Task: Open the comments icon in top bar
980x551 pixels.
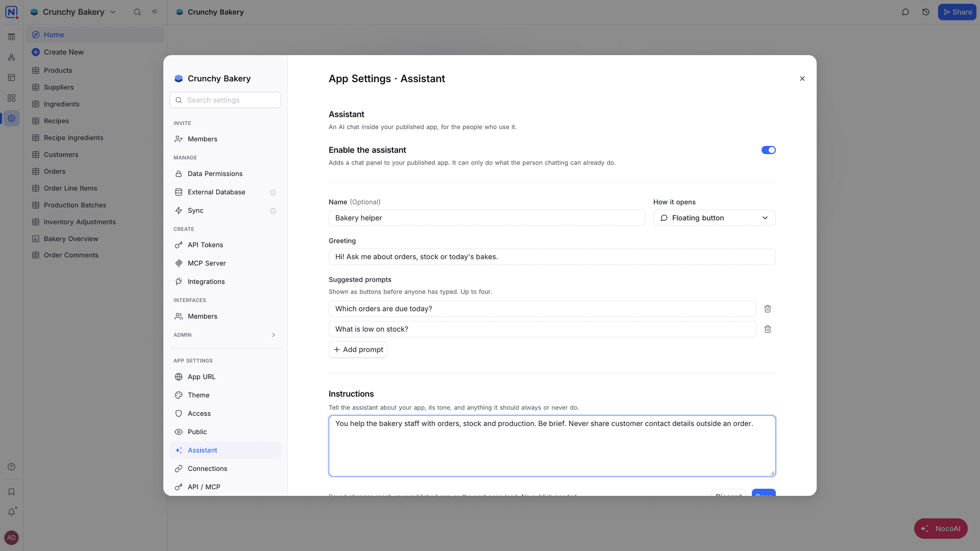Action: point(905,12)
